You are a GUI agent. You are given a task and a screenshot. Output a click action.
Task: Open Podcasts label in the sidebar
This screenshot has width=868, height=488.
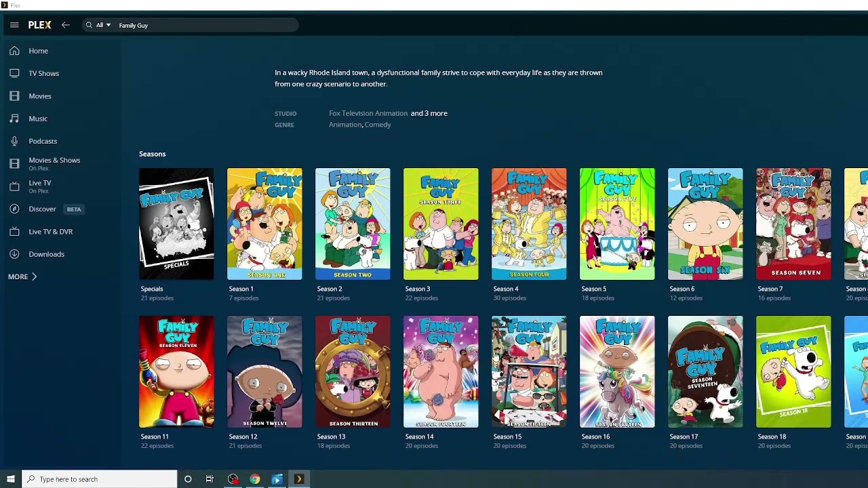43,141
